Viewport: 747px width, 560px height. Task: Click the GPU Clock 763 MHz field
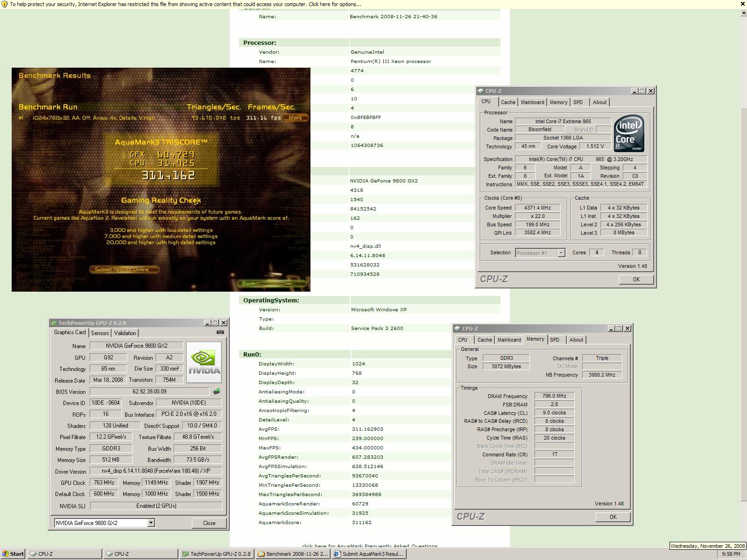click(103, 483)
